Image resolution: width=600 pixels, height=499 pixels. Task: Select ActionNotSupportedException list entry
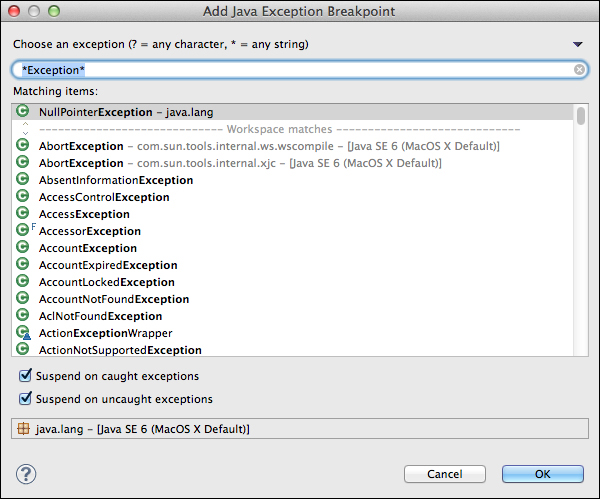tap(120, 350)
